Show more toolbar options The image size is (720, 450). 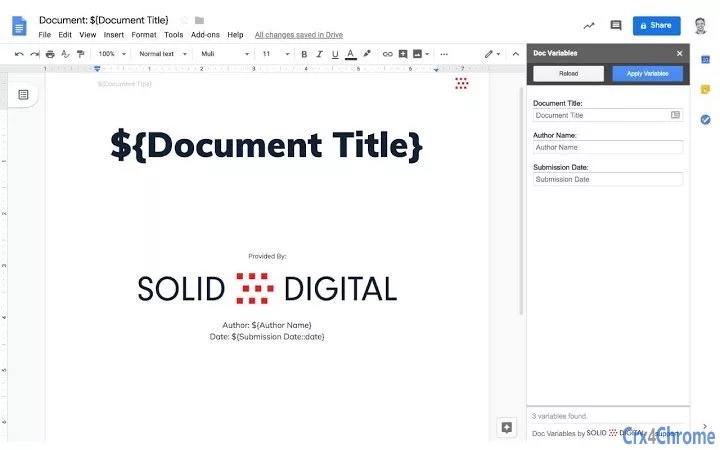pos(444,54)
